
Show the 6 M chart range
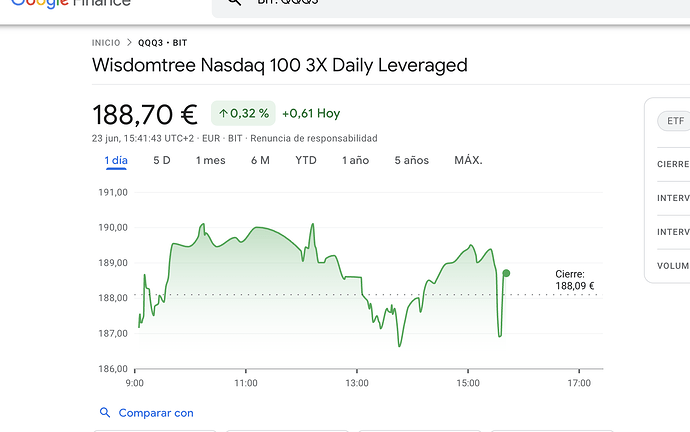tap(260, 161)
